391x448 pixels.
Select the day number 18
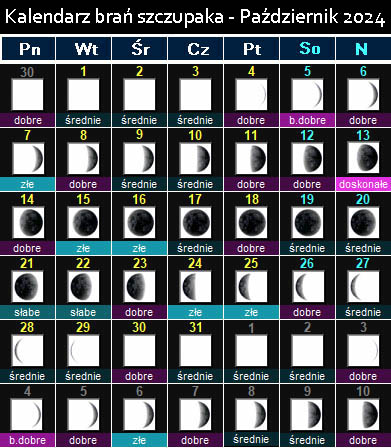(251, 199)
